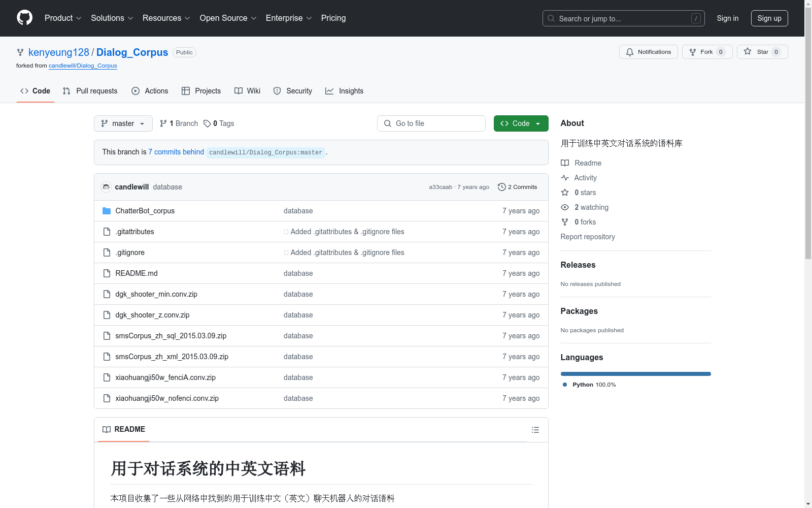Switch to the Insights tab
This screenshot has height=508, width=812.
click(345, 91)
